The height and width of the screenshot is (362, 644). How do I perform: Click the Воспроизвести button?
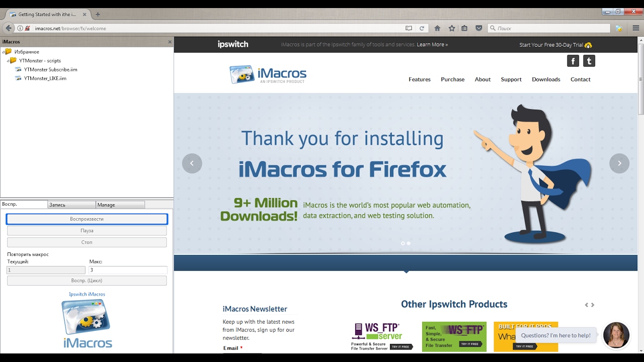tap(87, 219)
